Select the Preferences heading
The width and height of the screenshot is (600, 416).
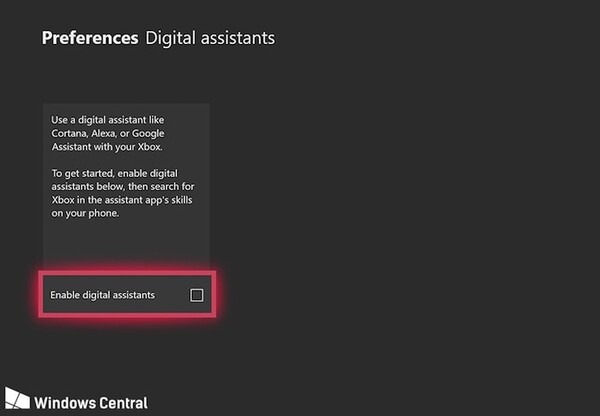pos(90,39)
